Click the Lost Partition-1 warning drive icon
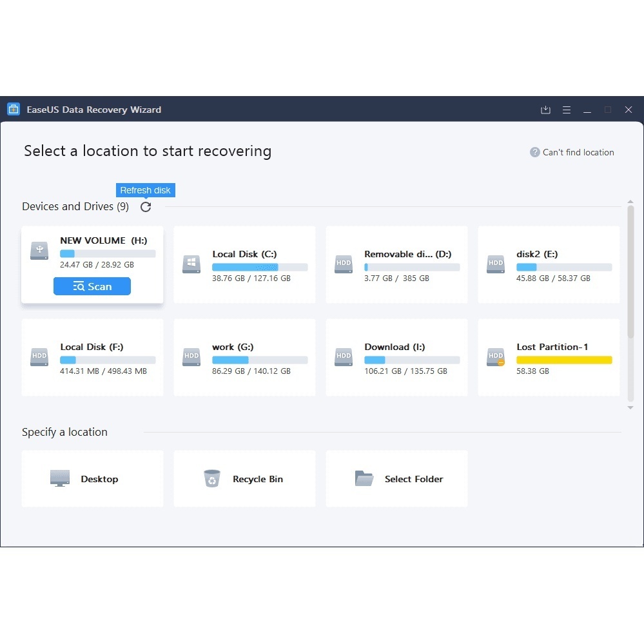Screen dimensions: 644x644 (496, 356)
